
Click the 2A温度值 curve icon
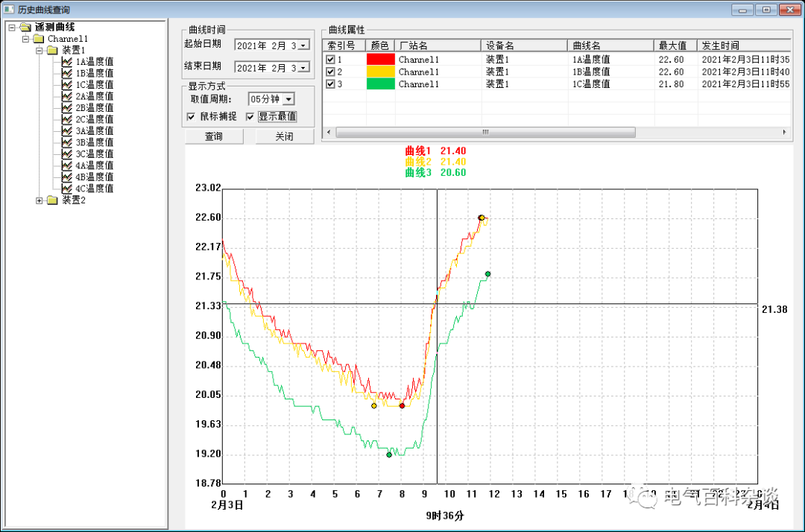click(67, 96)
